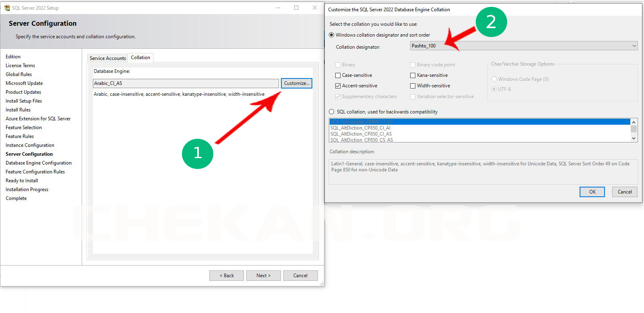644x313 pixels.
Task: Click the Microsoft Update step
Action: [x=24, y=83]
